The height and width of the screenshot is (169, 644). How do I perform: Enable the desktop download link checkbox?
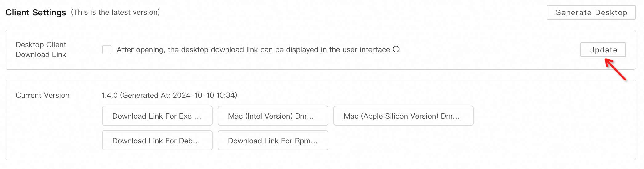click(x=107, y=50)
